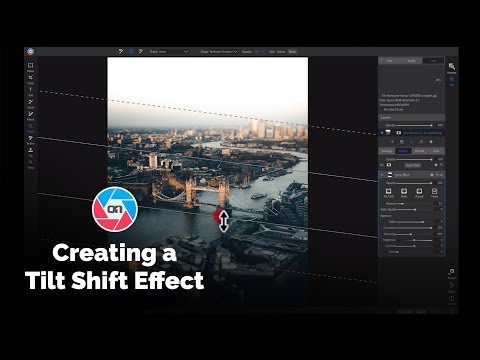
Task: Click the layer mask icon beside layer name
Action: click(399, 133)
